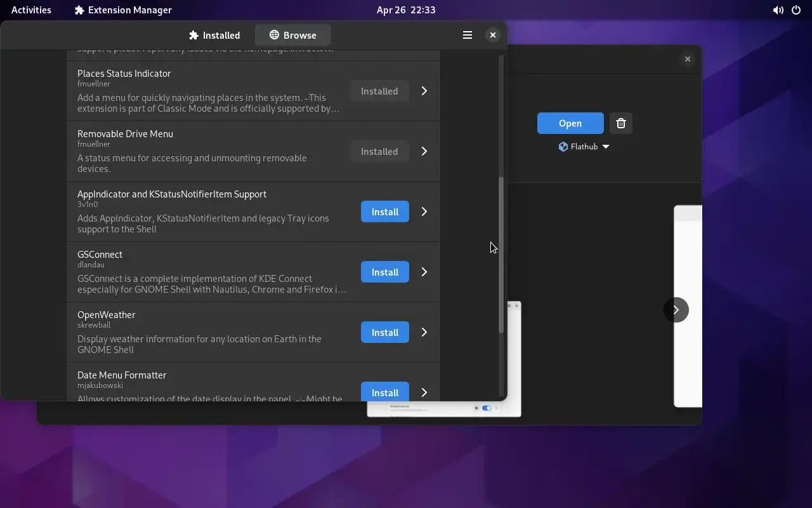Click trash uninstall icon in Software window
The width and height of the screenshot is (812, 508).
pyautogui.click(x=621, y=124)
